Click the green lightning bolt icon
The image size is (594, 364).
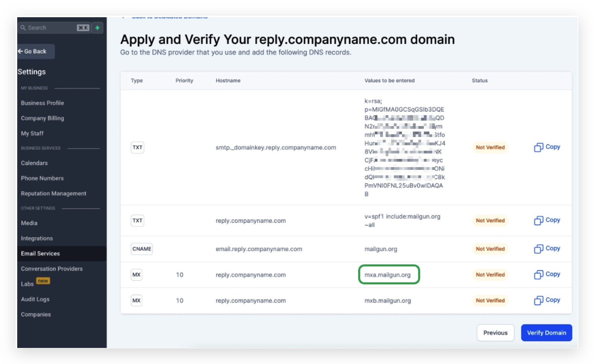97,28
